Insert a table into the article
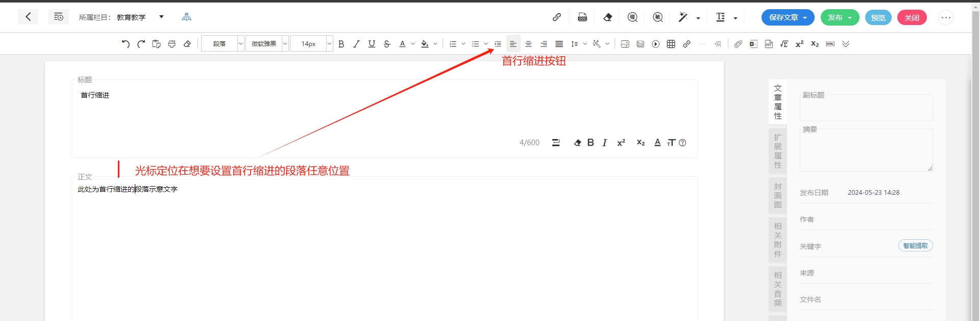This screenshot has width=980, height=321. pyautogui.click(x=671, y=44)
